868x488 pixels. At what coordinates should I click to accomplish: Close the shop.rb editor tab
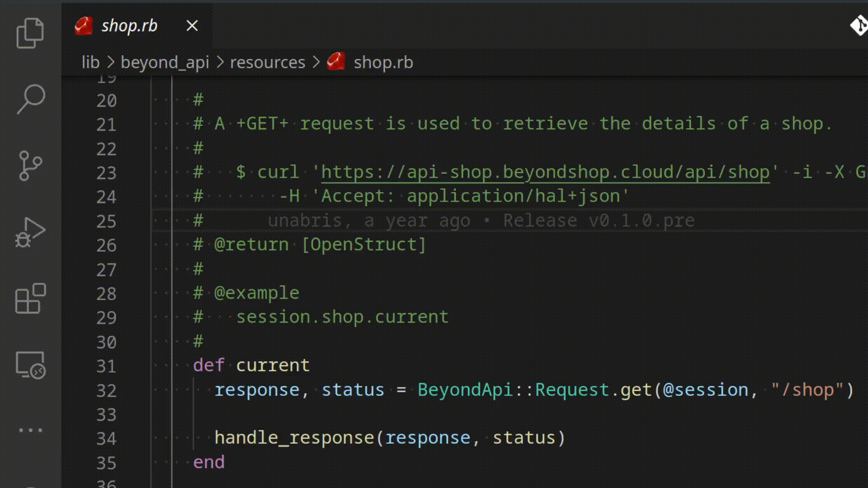pyautogui.click(x=192, y=26)
